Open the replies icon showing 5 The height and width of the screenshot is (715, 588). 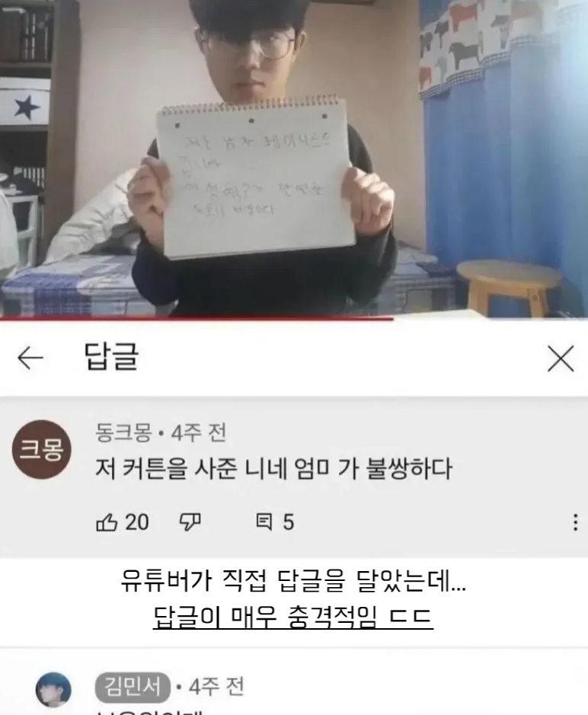point(264,522)
